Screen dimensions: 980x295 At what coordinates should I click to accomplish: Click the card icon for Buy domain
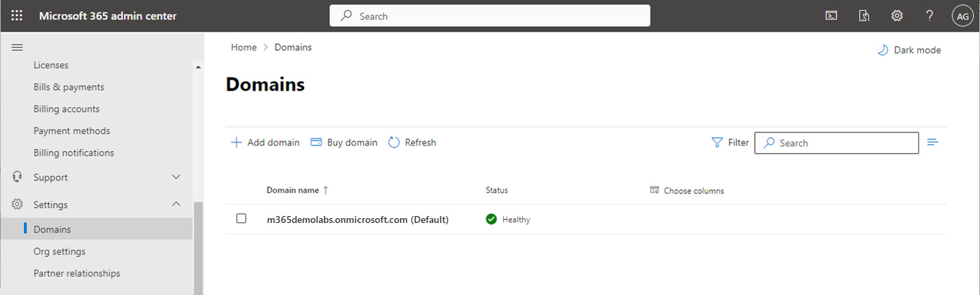316,143
